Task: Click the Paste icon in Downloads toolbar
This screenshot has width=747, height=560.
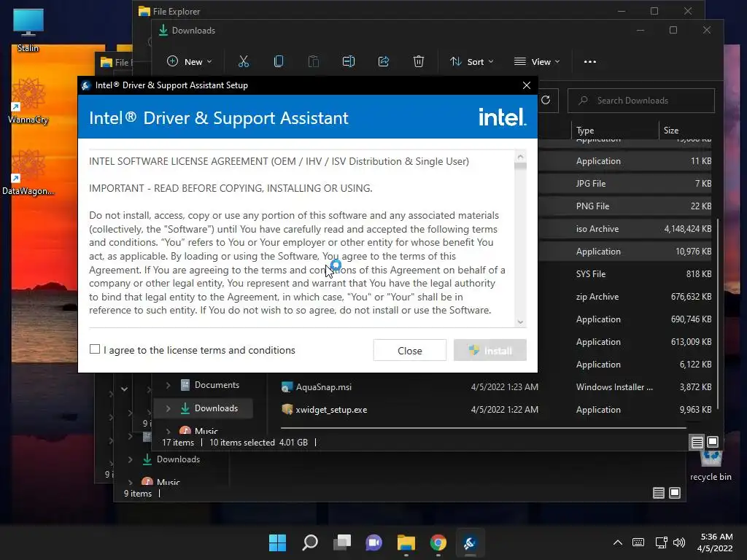Action: (x=314, y=61)
